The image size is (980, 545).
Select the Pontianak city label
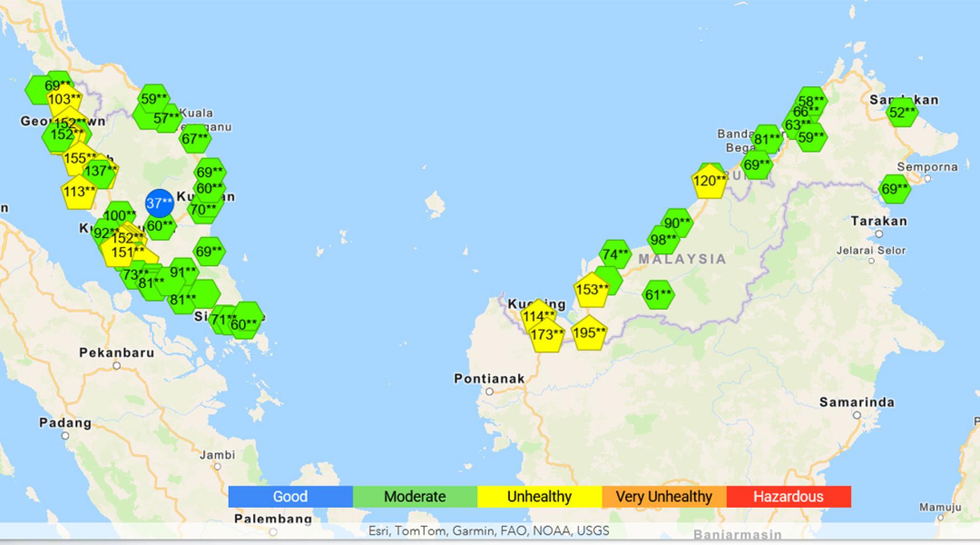pos(489,378)
